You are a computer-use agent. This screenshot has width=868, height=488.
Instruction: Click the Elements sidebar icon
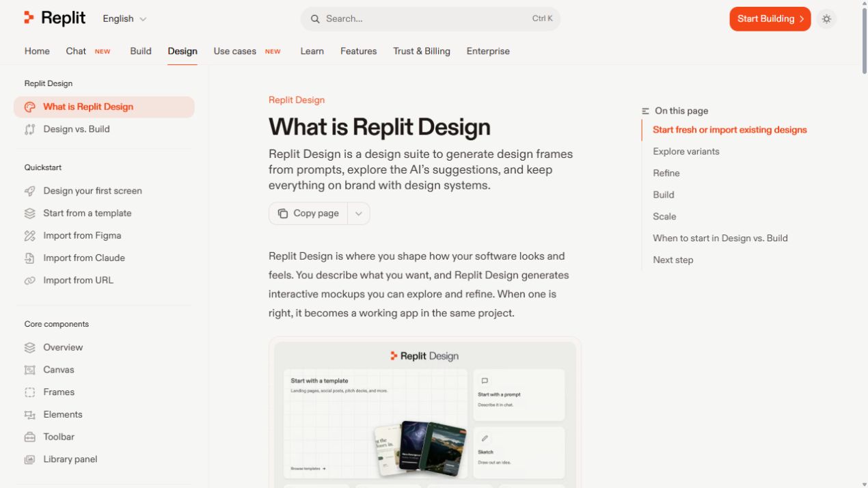point(29,415)
